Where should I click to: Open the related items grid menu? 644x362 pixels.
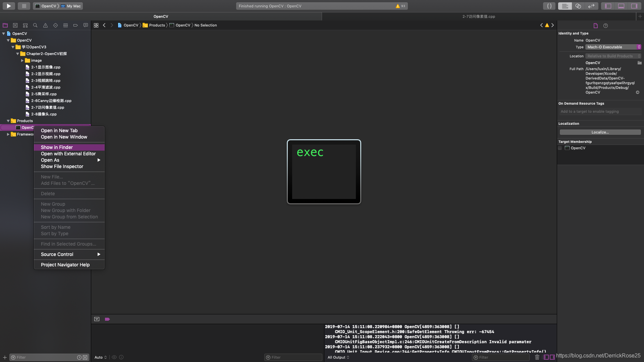coord(96,25)
